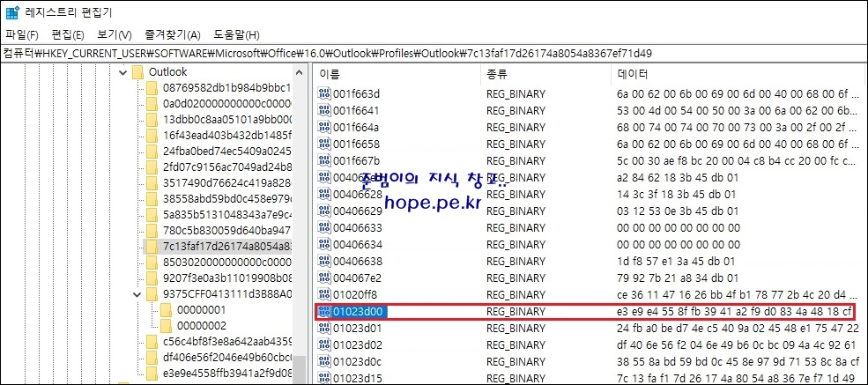Screen dimensions: 868x385
Task: Click binary icon of value 004067e2
Action: point(323,278)
